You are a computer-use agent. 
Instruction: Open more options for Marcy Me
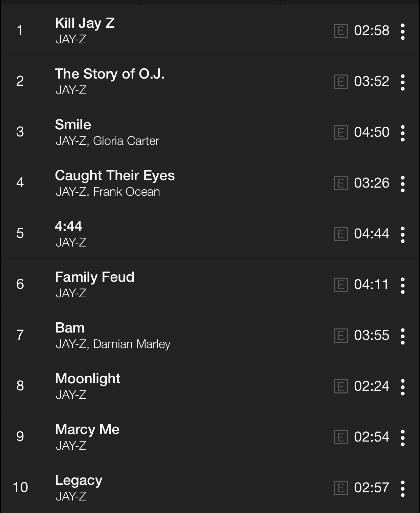[402, 438]
